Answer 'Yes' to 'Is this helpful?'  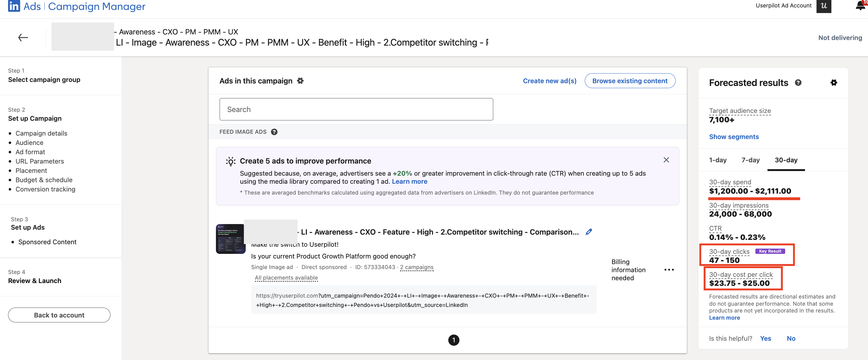point(766,338)
